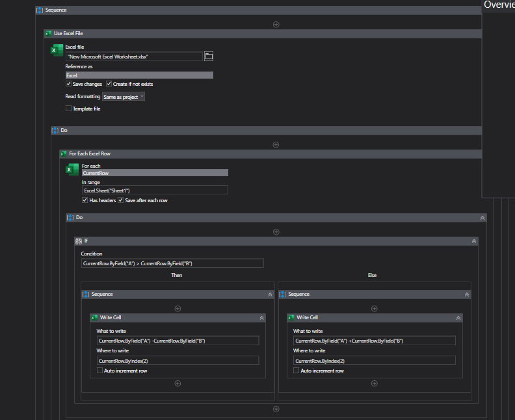The image size is (515, 420).
Task: Click the Excel icon in For Each Excel Row
Action: (x=73, y=170)
